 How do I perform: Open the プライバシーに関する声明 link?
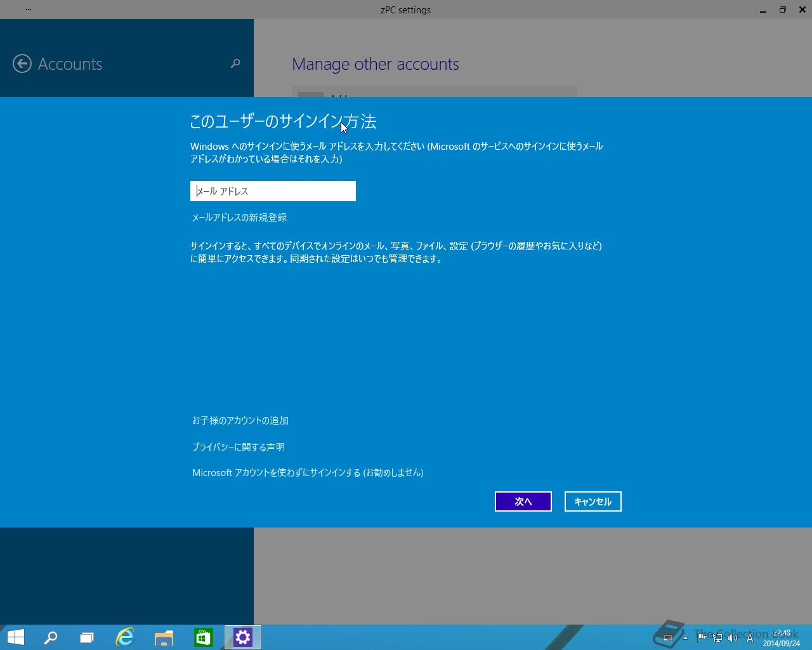click(239, 447)
